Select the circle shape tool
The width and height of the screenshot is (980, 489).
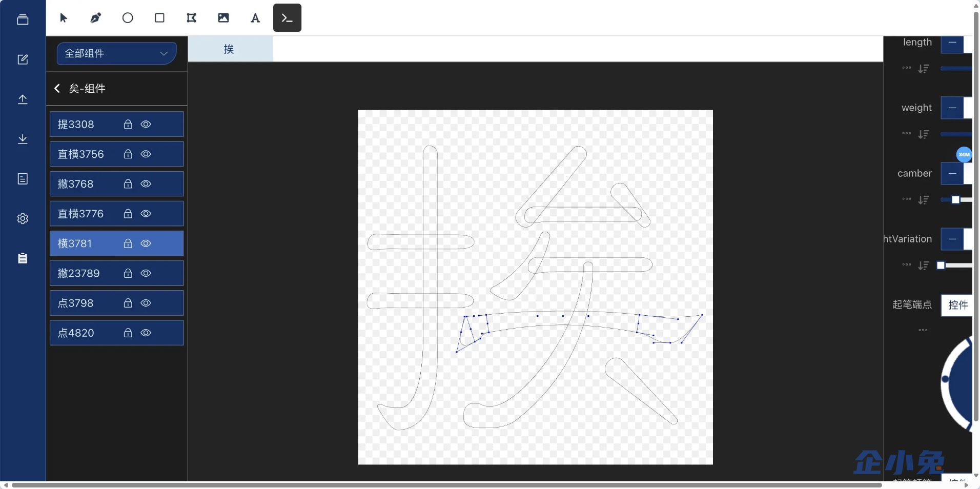coord(127,17)
